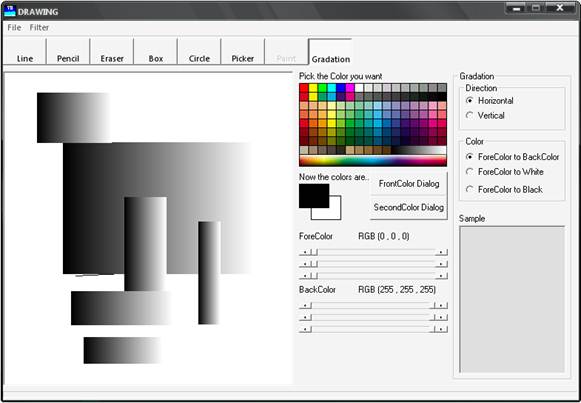The width and height of the screenshot is (581, 403).
Task: Pick the red swatch in palette
Action: click(304, 88)
